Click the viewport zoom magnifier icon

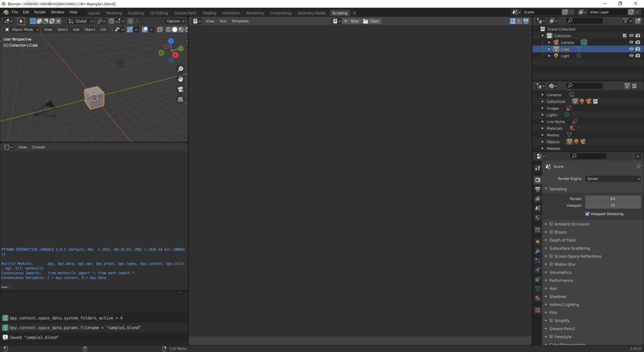[x=181, y=69]
